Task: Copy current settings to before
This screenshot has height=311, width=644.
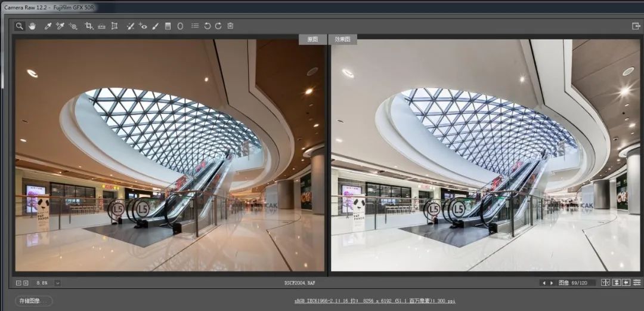Action: [626, 283]
